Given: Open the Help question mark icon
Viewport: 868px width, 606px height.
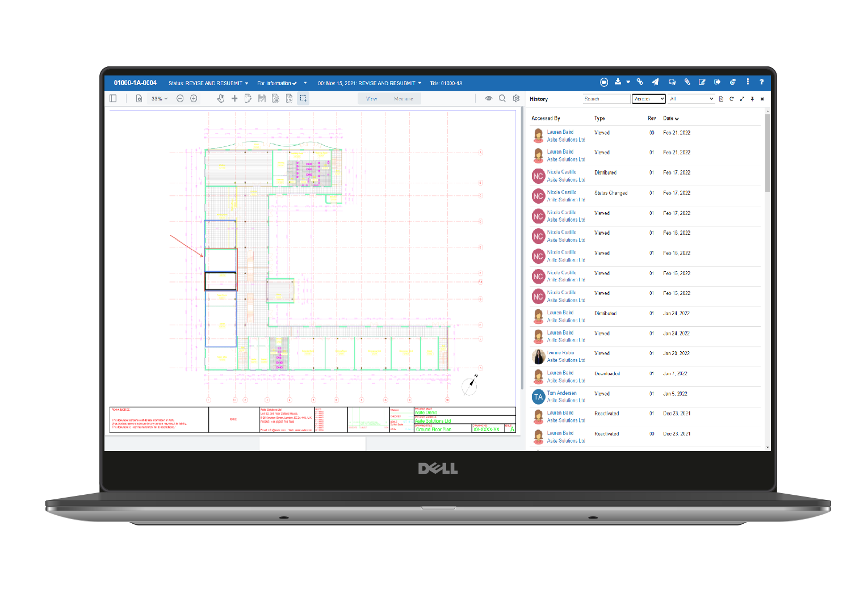Looking at the screenshot, I should (x=761, y=82).
